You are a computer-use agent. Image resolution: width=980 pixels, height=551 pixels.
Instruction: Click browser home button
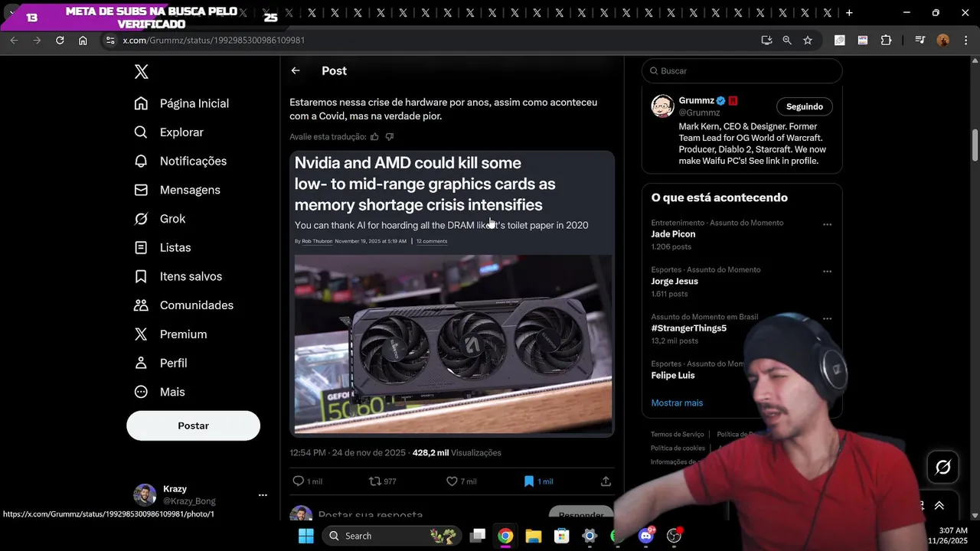click(83, 41)
